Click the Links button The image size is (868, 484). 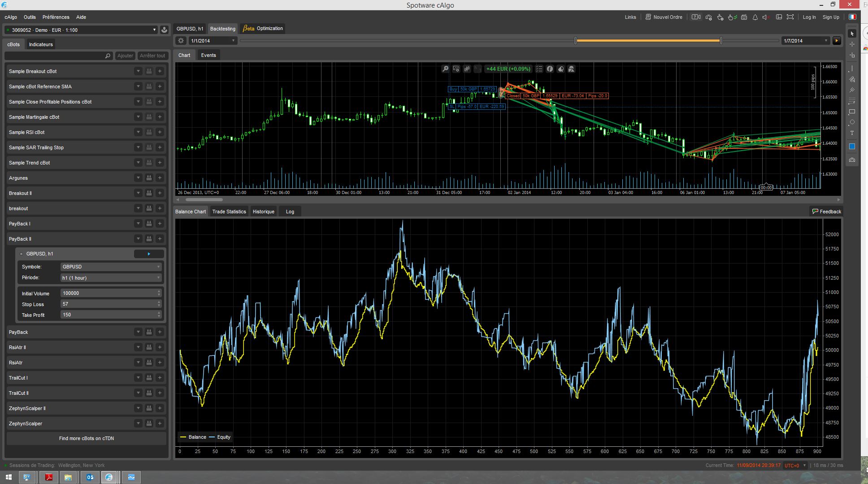[x=630, y=17]
